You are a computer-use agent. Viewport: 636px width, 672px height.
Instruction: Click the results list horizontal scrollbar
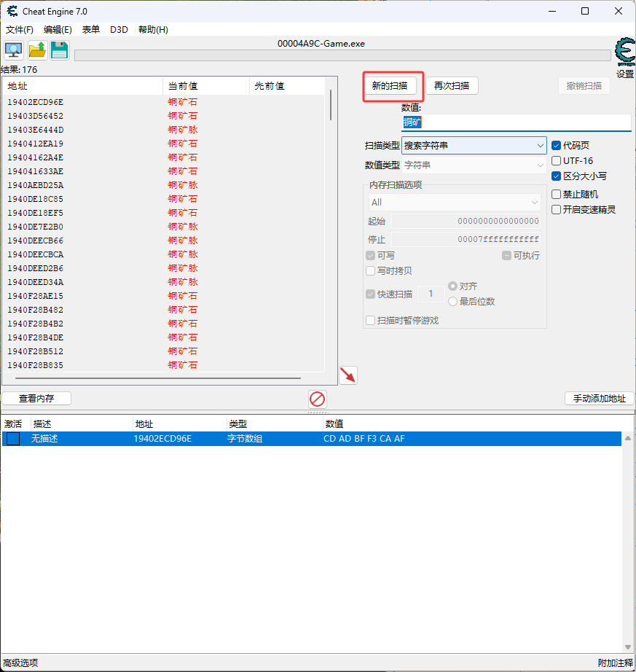pyautogui.click(x=158, y=378)
